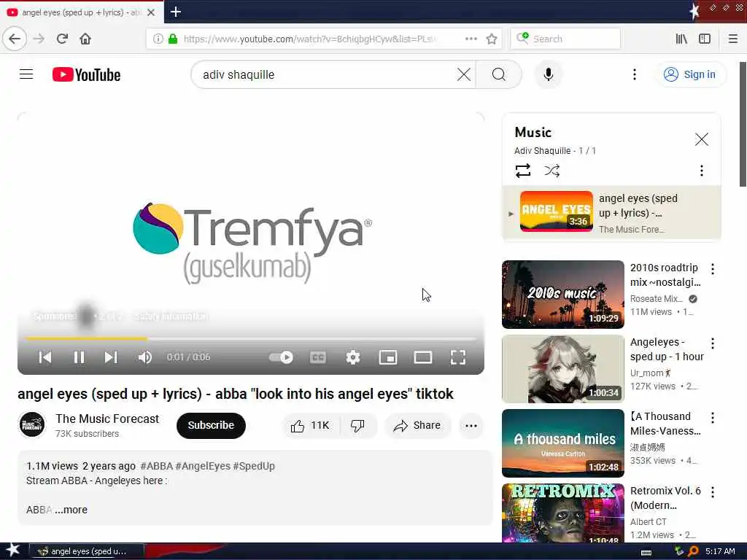
Task: View site information icon in address bar
Action: click(x=158, y=39)
